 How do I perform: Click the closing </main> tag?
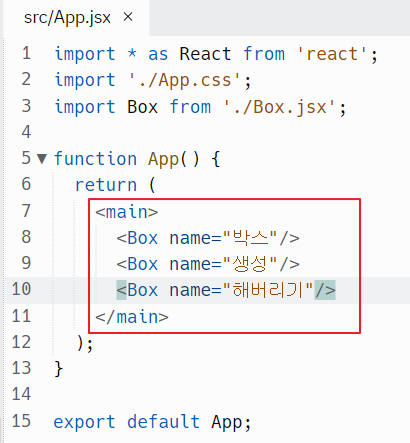[x=132, y=317]
